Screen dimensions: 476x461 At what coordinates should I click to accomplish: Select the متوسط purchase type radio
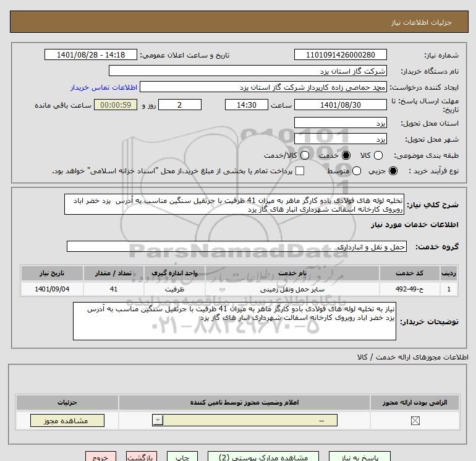(x=357, y=171)
